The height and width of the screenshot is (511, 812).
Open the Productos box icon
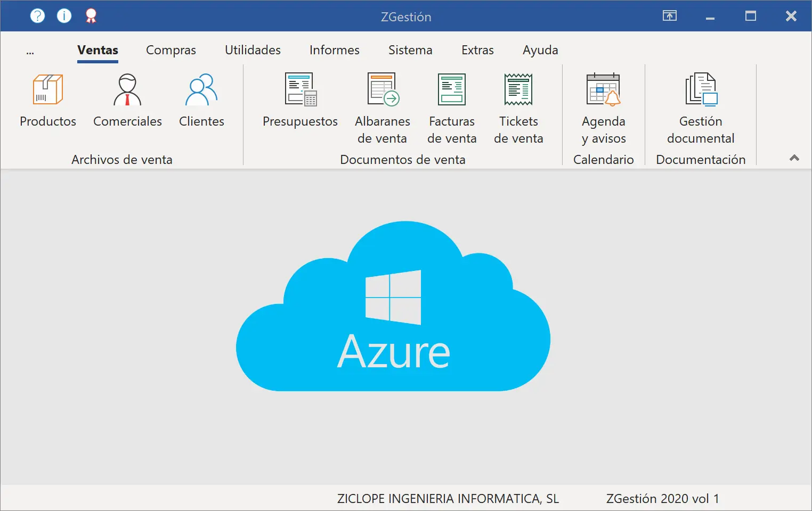pyautogui.click(x=48, y=89)
